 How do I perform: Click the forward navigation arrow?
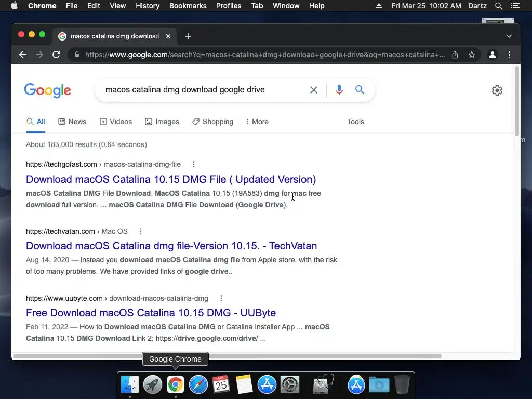tap(39, 55)
